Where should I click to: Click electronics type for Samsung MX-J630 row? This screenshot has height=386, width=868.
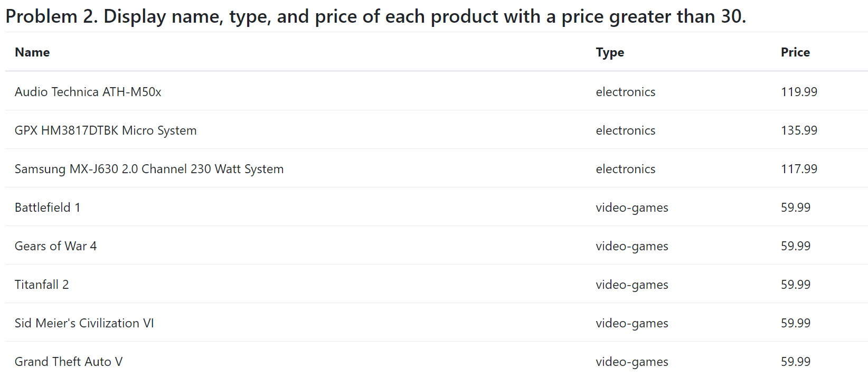point(626,169)
